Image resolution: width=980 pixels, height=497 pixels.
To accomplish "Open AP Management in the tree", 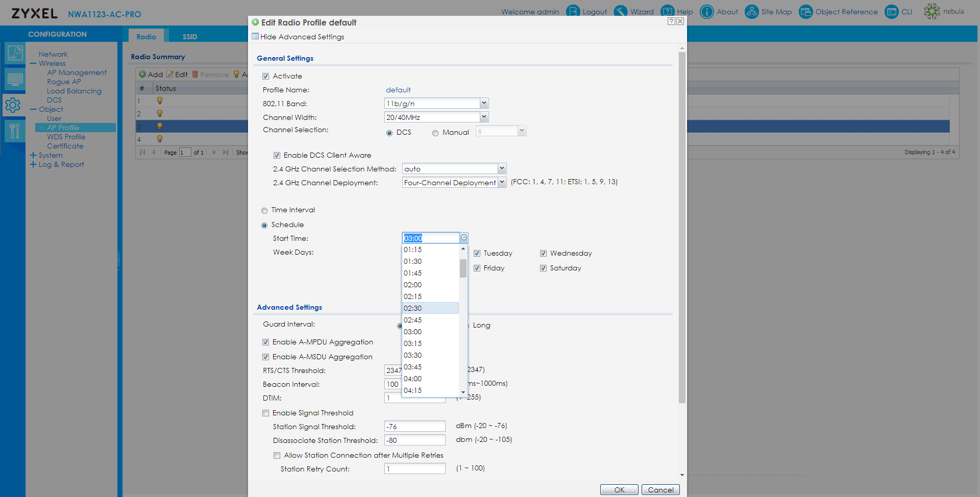I will coord(77,73).
